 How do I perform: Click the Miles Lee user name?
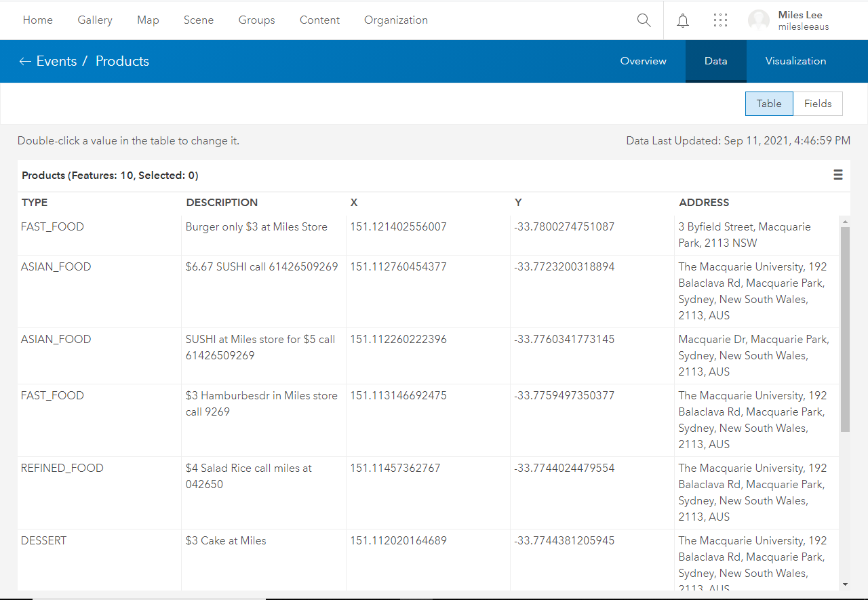tap(800, 15)
